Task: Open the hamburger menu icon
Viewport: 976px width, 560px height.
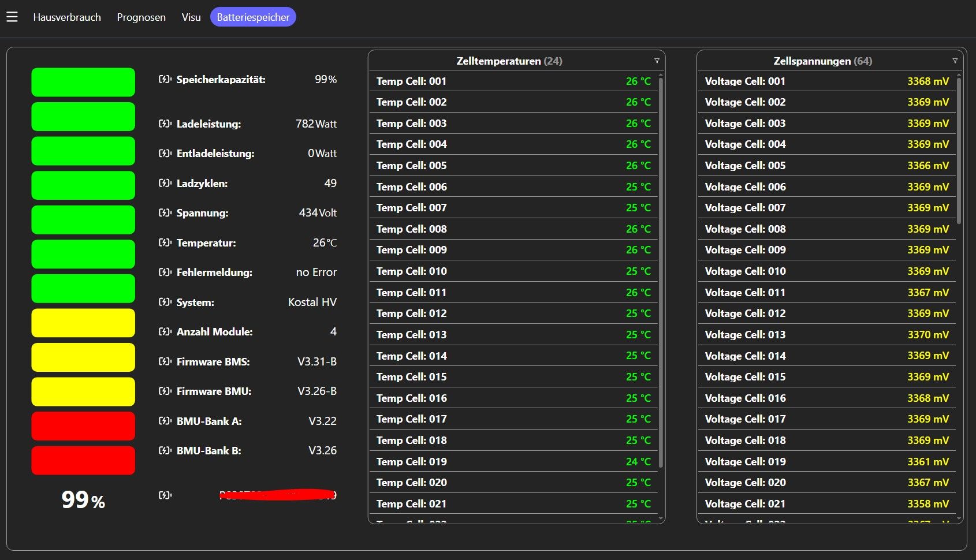Action: [x=12, y=17]
